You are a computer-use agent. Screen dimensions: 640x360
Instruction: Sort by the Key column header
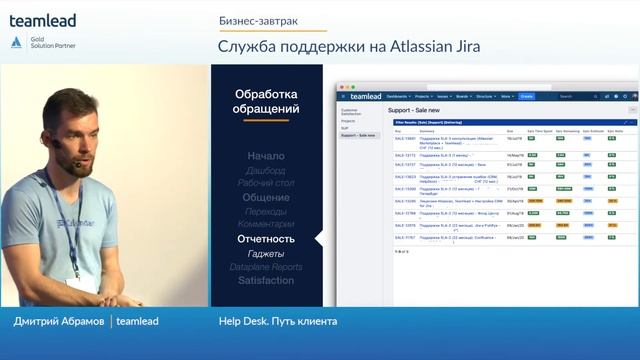pyautogui.click(x=398, y=131)
